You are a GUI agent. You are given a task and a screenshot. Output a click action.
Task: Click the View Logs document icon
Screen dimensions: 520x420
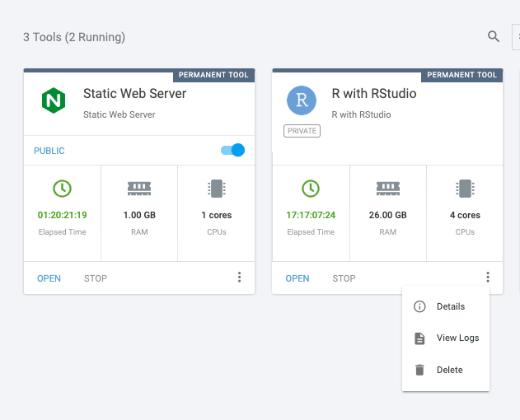[419, 338]
